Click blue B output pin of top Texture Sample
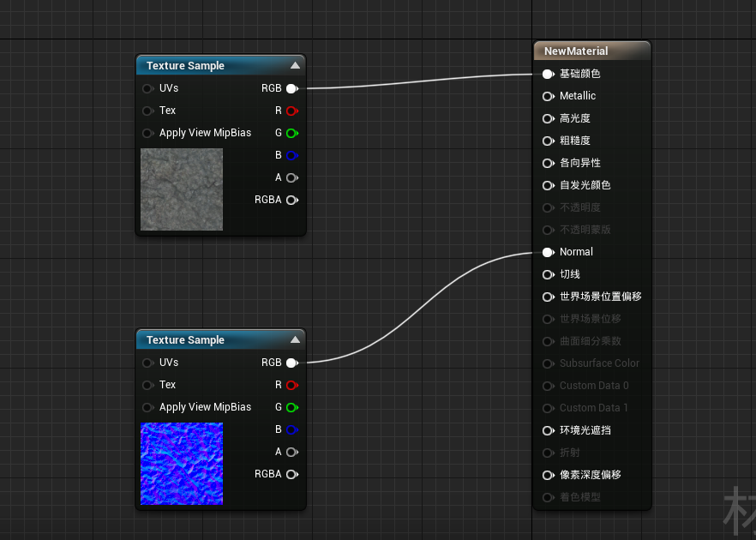The image size is (756, 540). 292,155
